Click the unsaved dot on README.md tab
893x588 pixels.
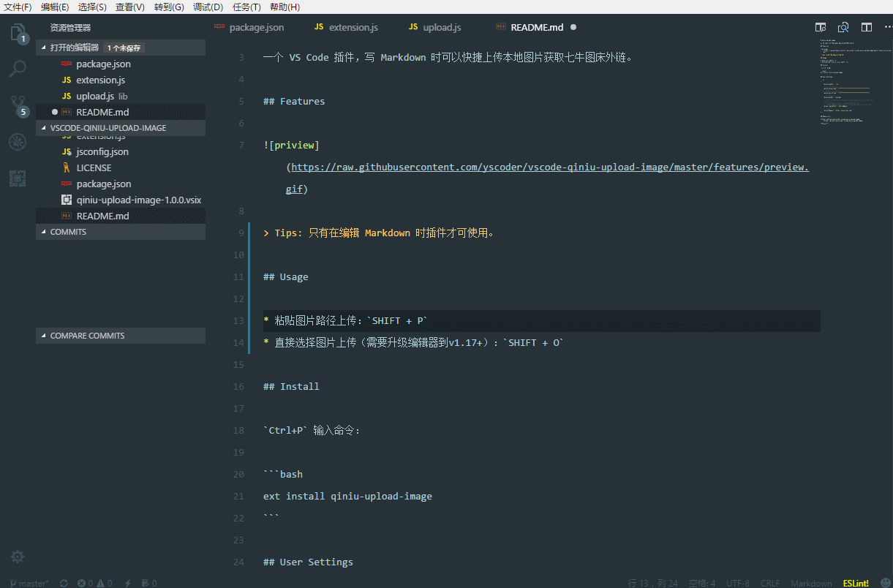pos(573,27)
